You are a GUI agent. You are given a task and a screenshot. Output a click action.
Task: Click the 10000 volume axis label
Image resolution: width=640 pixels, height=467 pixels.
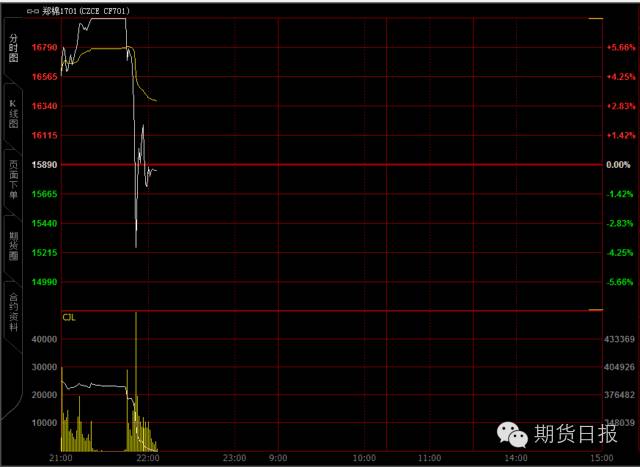tap(44, 423)
